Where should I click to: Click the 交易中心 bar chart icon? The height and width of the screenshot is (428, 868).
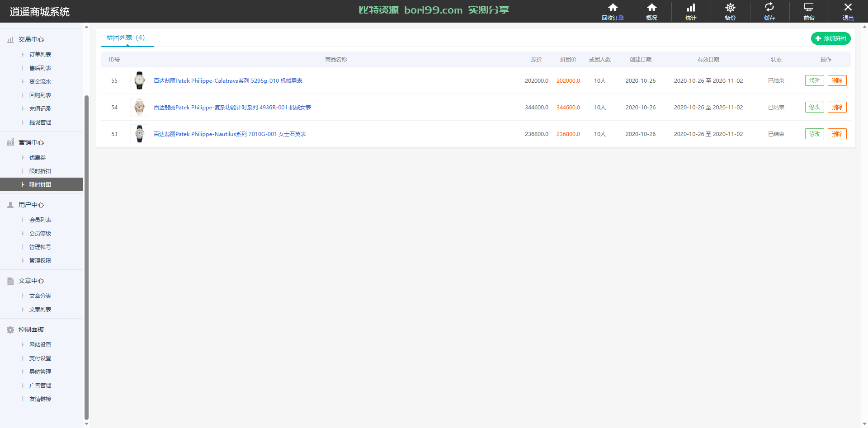pyautogui.click(x=10, y=40)
